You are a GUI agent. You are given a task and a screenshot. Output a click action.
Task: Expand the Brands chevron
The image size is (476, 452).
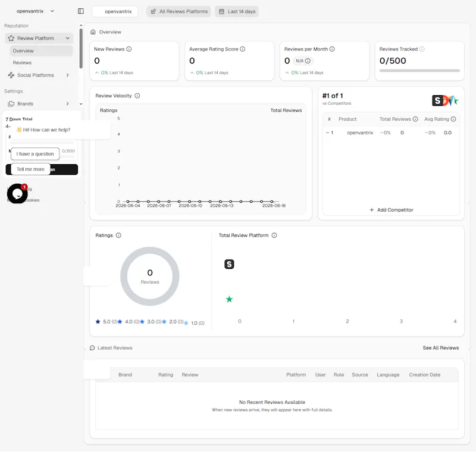[67, 103]
